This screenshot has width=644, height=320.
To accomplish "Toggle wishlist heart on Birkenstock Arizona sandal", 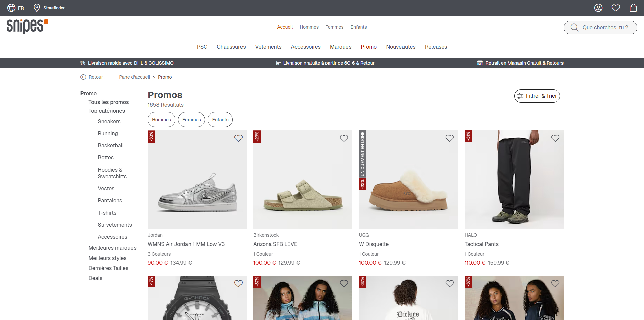I will 344,138.
